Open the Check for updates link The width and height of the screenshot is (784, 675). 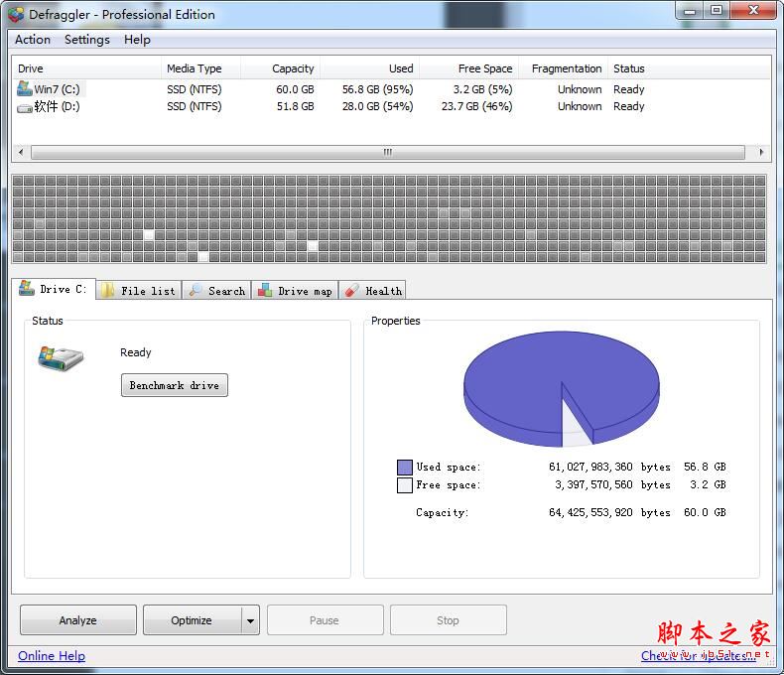(x=698, y=655)
